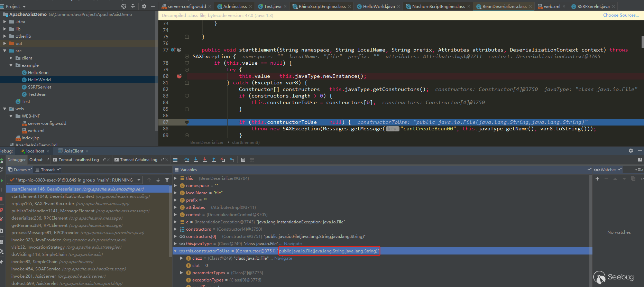
Task: Expand the client folder in project tree
Action: click(x=11, y=58)
